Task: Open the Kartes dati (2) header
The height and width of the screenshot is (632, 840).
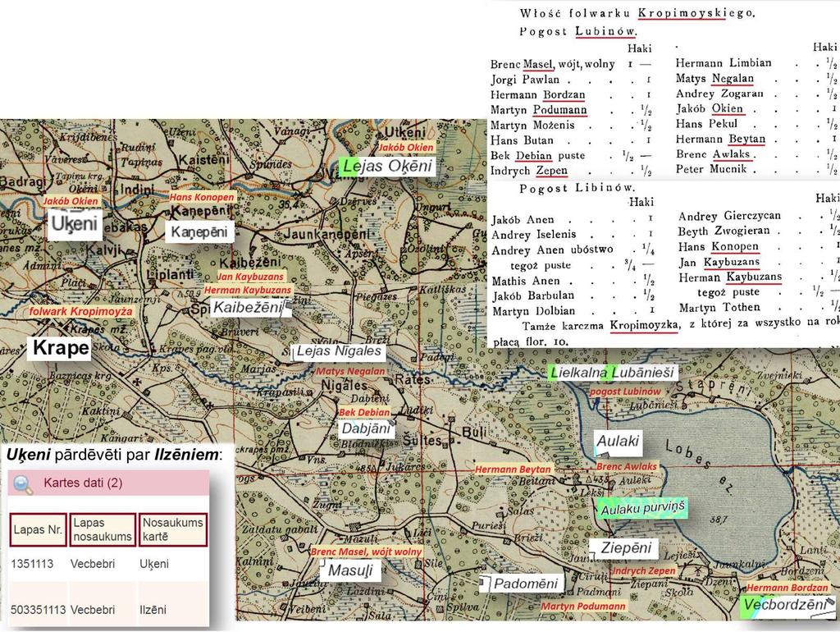Action: (109, 483)
